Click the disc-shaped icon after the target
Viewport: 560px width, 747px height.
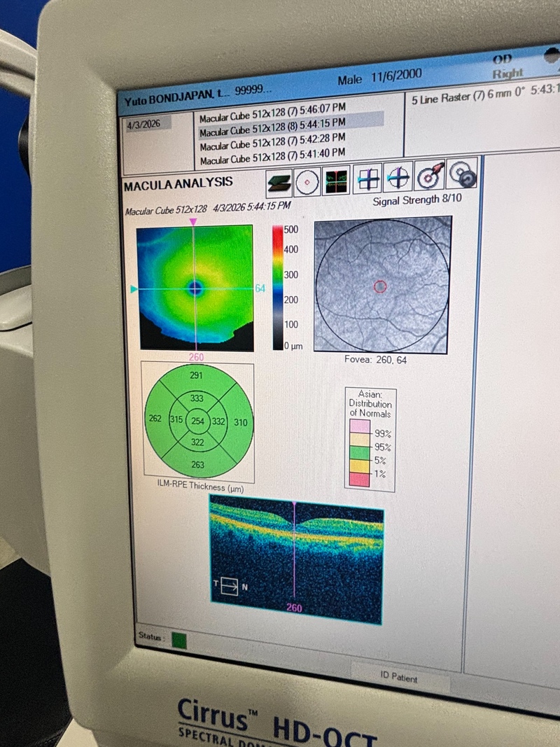[x=462, y=174]
